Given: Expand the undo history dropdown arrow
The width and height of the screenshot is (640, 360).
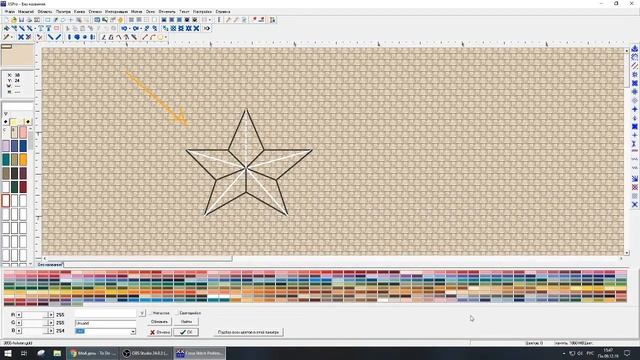Looking at the screenshot, I should pyautogui.click(x=130, y=28).
